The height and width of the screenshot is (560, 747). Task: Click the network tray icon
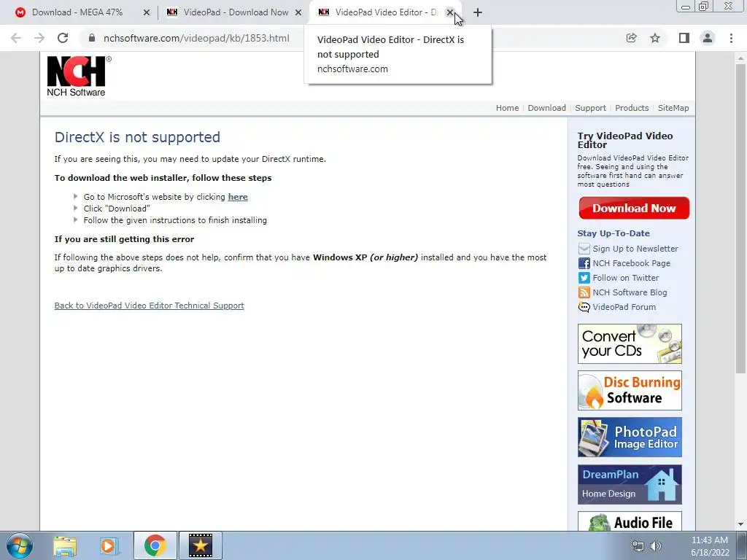pyautogui.click(x=638, y=545)
